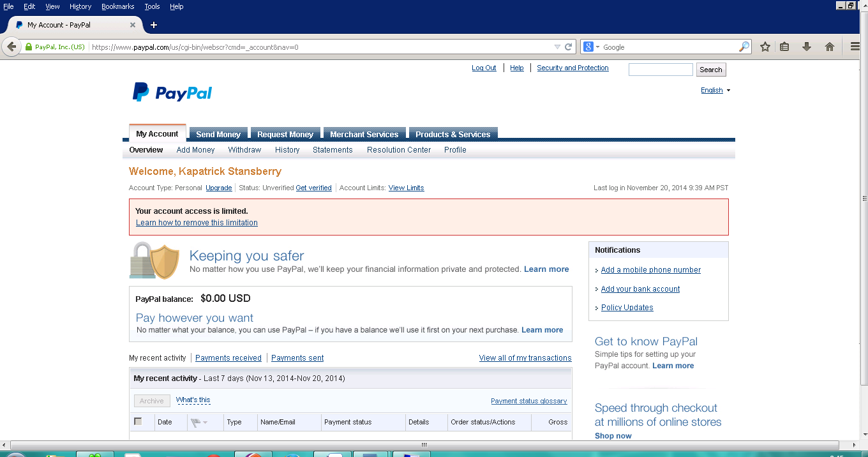
Task: Show Payments sent
Action: click(x=297, y=358)
